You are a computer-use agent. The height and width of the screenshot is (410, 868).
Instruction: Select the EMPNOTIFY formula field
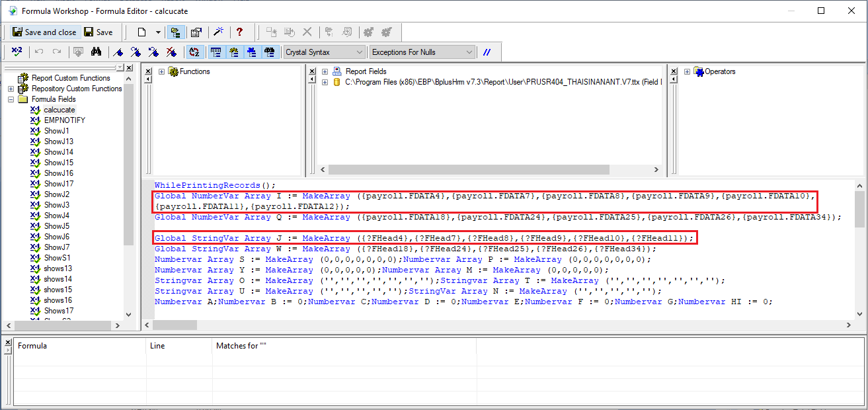tap(64, 120)
